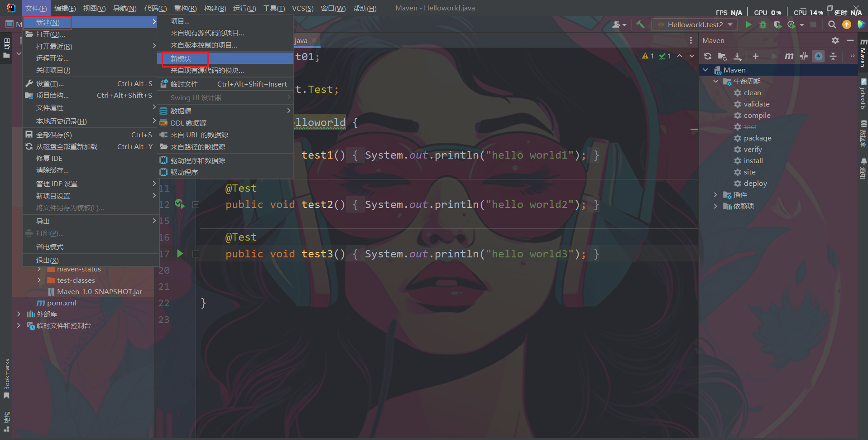
Task: Run Helloworld.test2 with the green Run button
Action: (748, 24)
